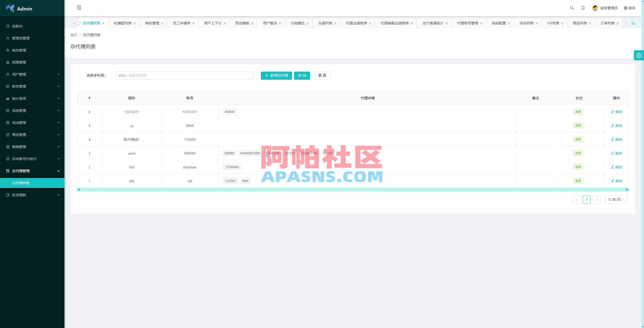Toggle 启用 status for account 999999

pyautogui.click(x=578, y=153)
